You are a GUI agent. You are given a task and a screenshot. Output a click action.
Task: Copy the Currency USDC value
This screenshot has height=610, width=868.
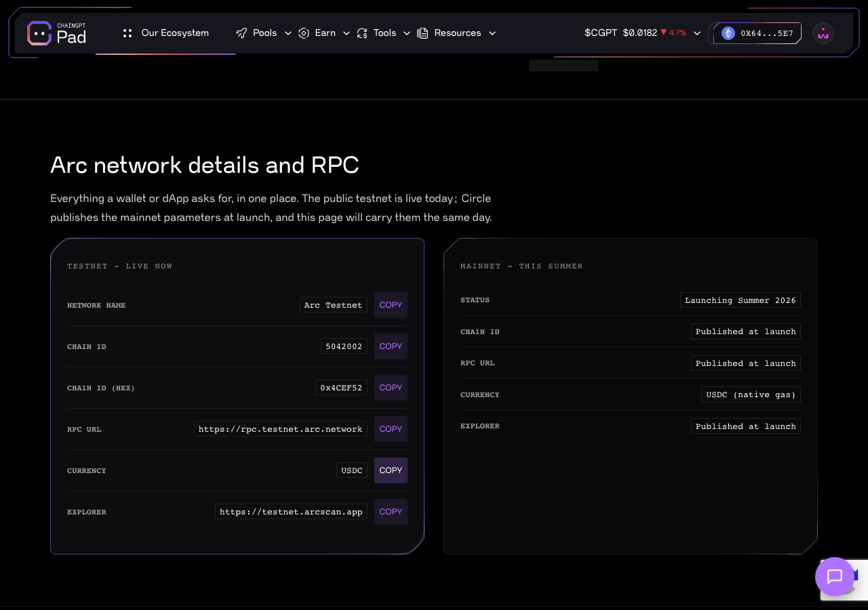point(391,470)
